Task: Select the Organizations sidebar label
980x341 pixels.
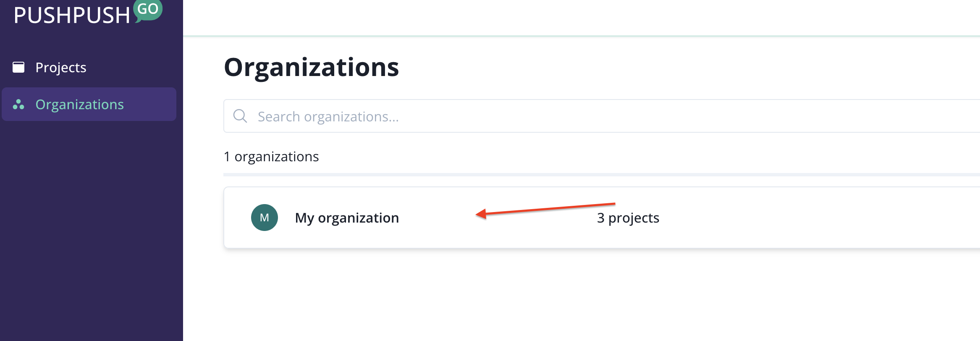Action: click(79, 105)
